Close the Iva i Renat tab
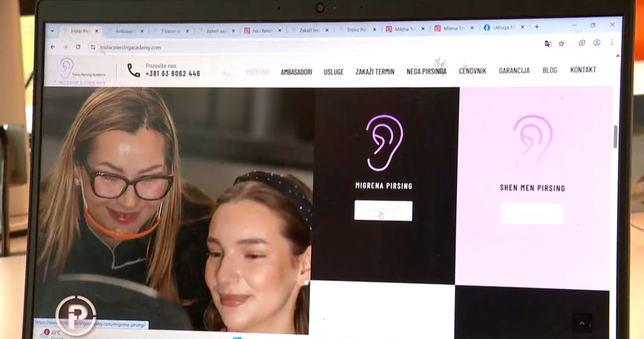This screenshot has height=339, width=644. (x=280, y=30)
